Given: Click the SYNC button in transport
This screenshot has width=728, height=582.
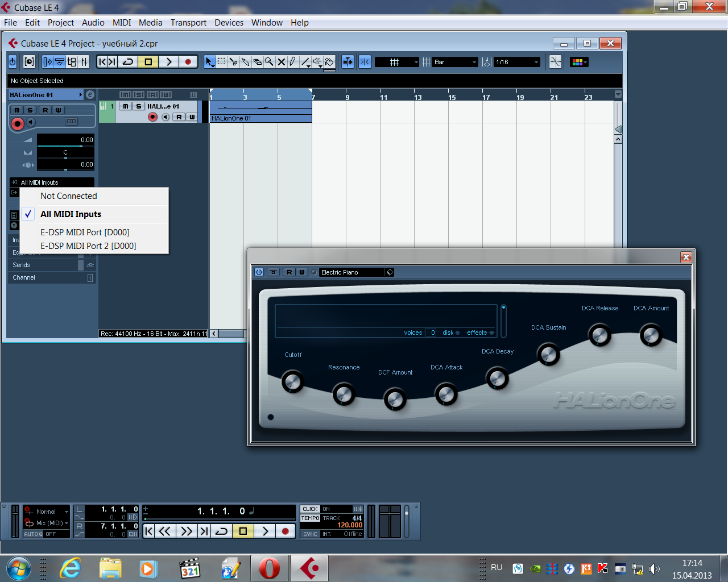Looking at the screenshot, I should [x=310, y=534].
